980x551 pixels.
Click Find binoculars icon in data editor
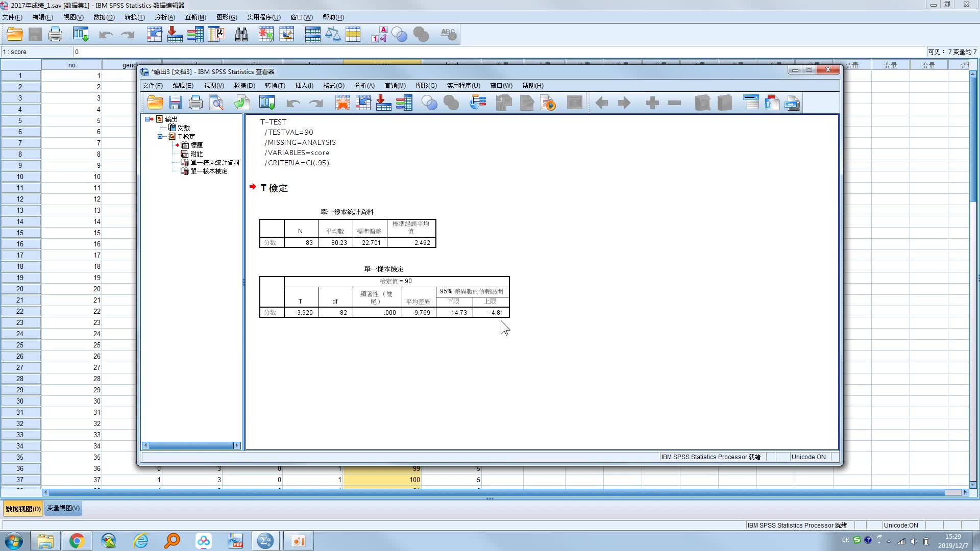pyautogui.click(x=241, y=35)
